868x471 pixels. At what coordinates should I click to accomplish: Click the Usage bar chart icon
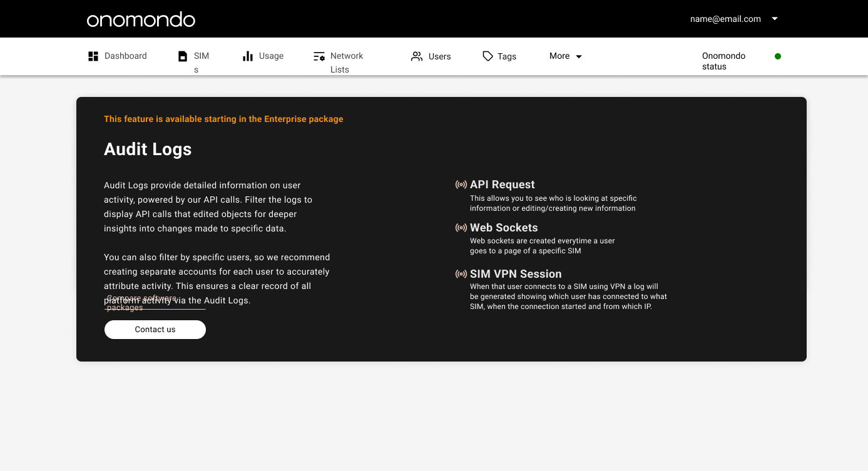[x=248, y=56]
